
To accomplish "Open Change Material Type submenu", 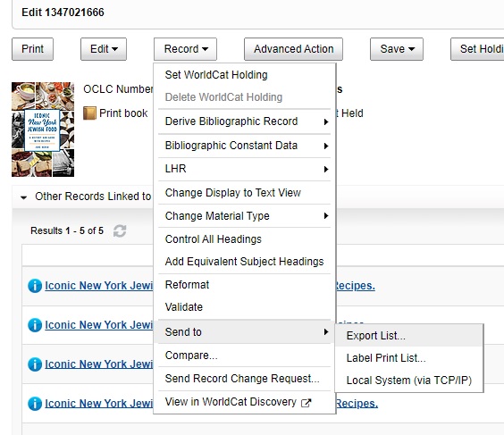I will pos(244,216).
